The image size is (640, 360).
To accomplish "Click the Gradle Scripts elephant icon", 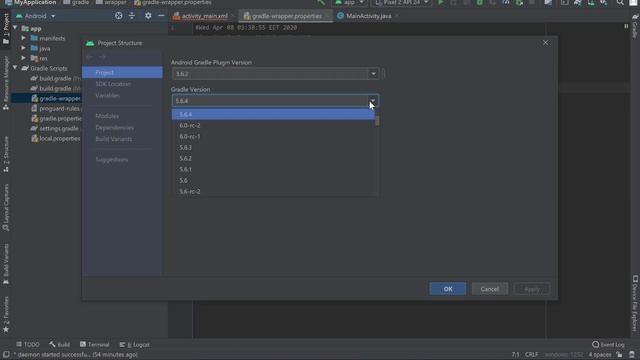I will coord(25,68).
